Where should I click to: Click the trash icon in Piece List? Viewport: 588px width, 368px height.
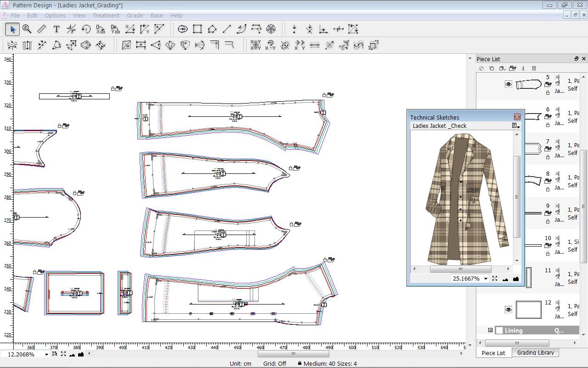pyautogui.click(x=534, y=69)
